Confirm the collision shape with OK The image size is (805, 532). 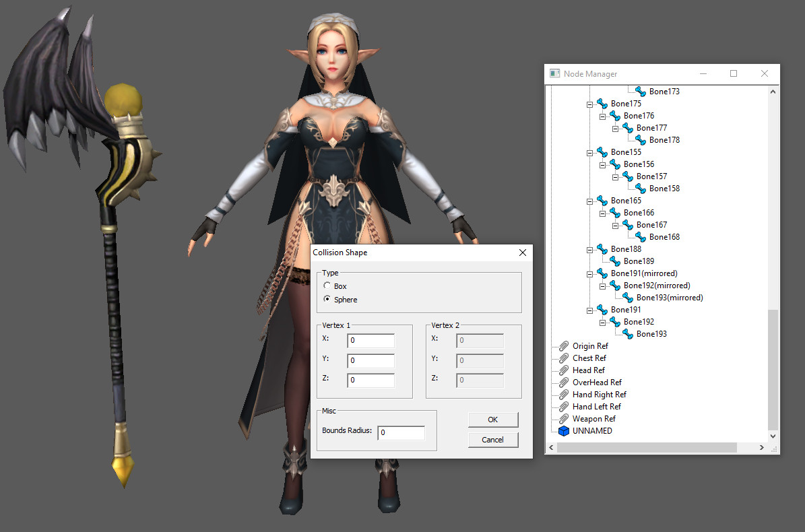tap(493, 420)
